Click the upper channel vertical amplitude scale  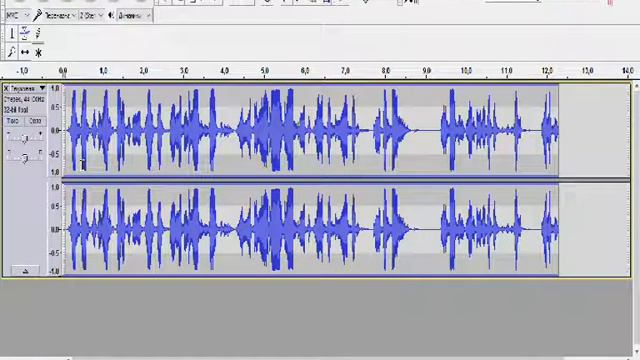click(55, 130)
